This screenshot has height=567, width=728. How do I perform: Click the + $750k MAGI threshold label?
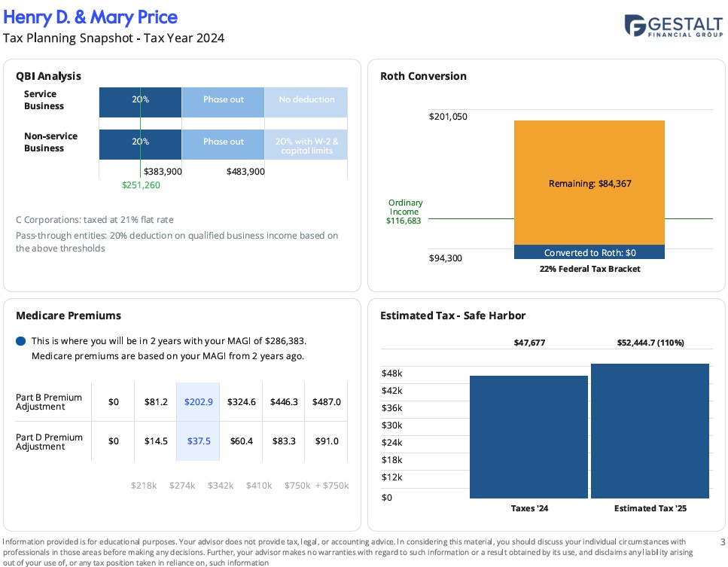[x=332, y=486]
